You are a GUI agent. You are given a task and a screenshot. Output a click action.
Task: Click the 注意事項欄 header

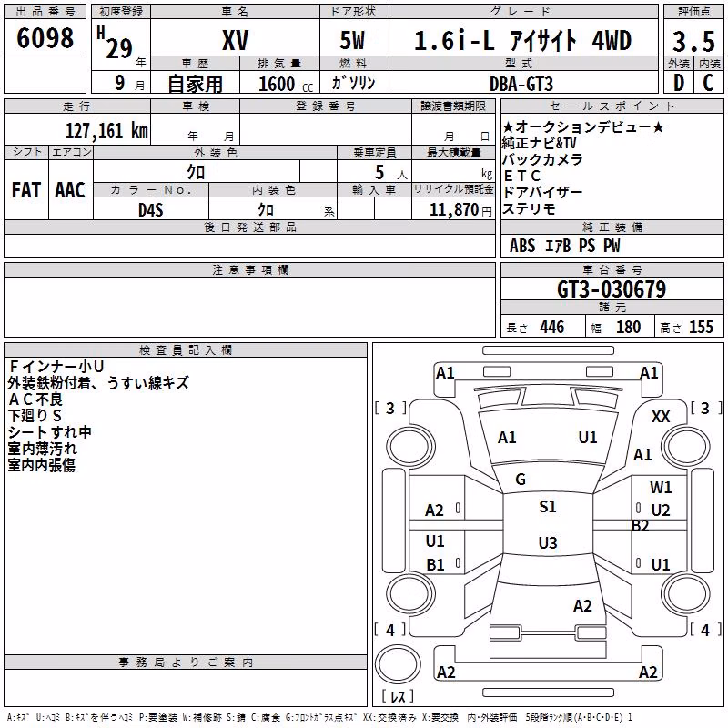click(249, 269)
